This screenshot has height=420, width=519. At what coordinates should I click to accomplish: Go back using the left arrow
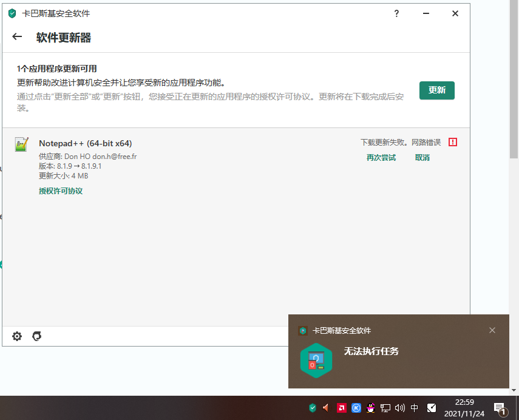pos(17,37)
